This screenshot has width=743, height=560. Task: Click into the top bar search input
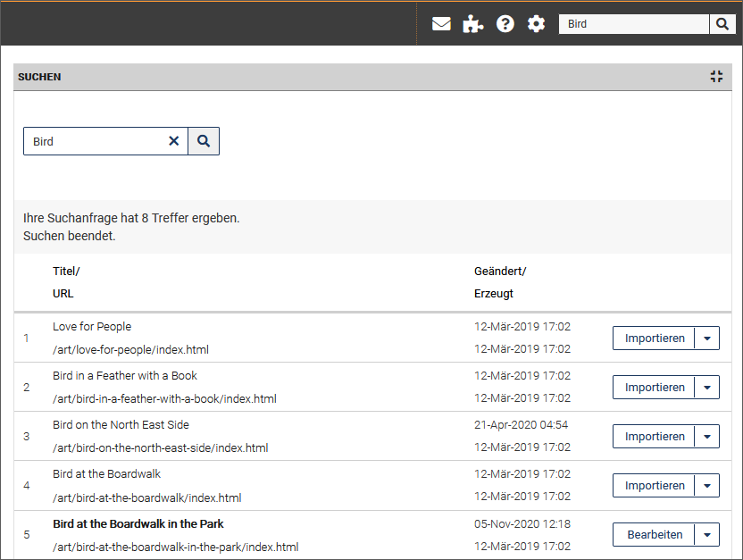click(x=634, y=24)
